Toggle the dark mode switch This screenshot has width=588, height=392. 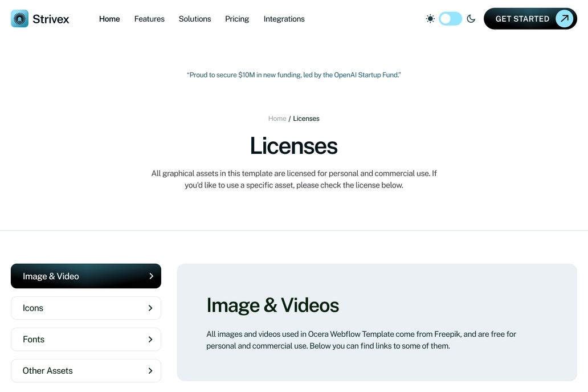click(x=450, y=18)
